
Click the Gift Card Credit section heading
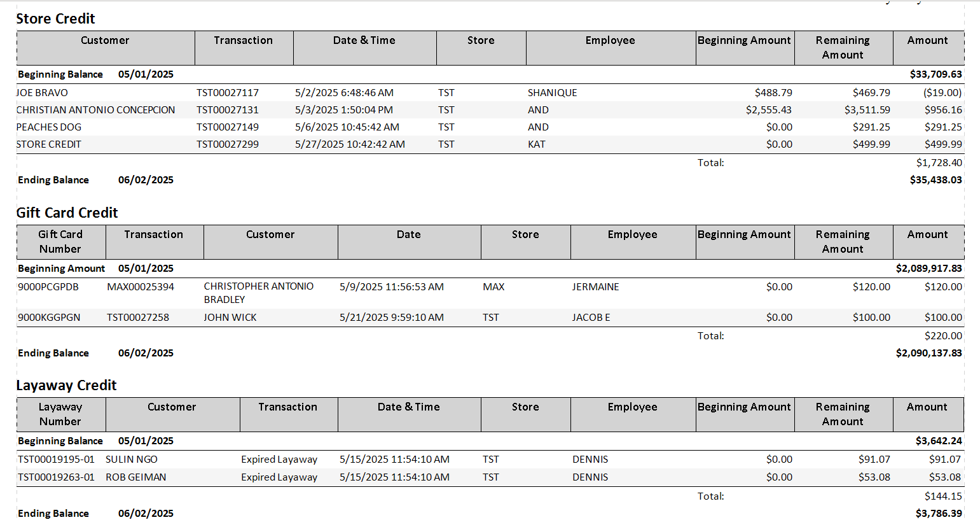67,213
